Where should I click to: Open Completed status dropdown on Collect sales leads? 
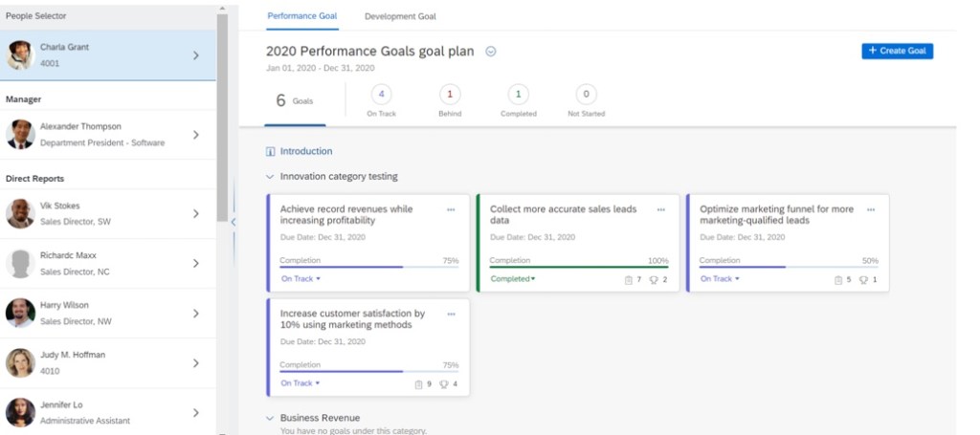click(513, 279)
